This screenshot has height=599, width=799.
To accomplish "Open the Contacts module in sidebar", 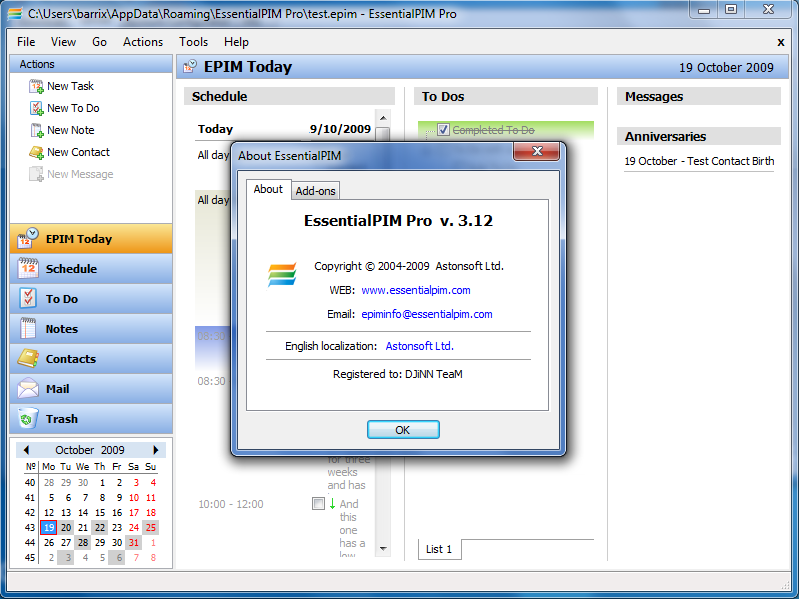I will (x=91, y=359).
